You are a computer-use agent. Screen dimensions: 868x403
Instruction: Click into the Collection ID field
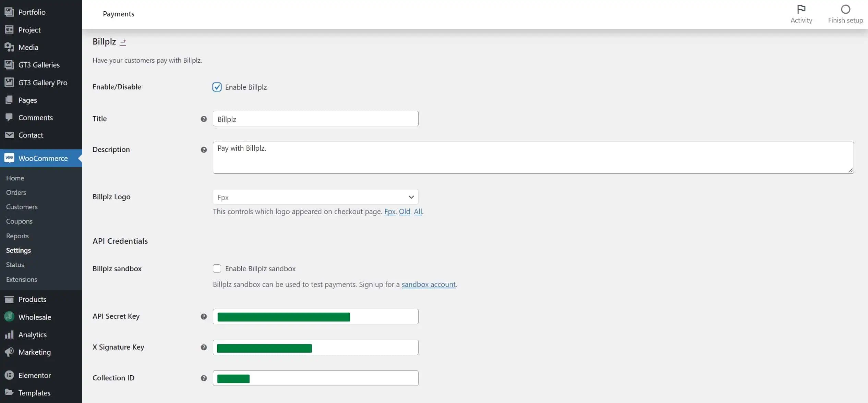tap(315, 378)
